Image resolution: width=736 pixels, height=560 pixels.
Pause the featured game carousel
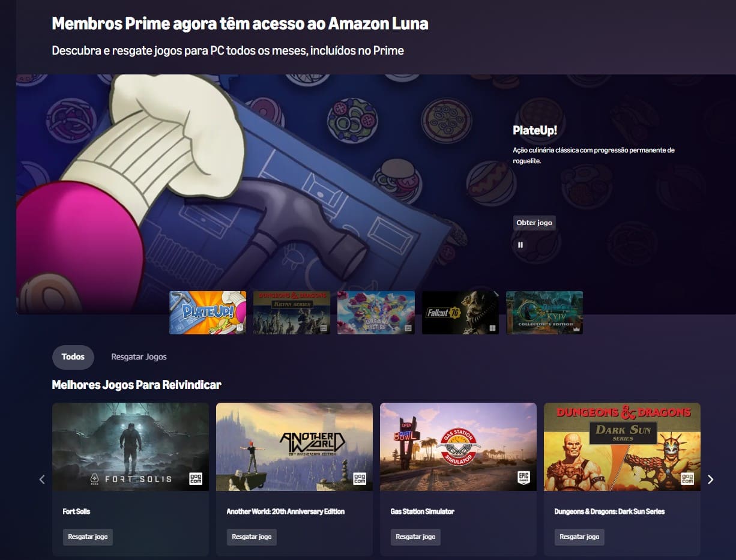coord(520,244)
